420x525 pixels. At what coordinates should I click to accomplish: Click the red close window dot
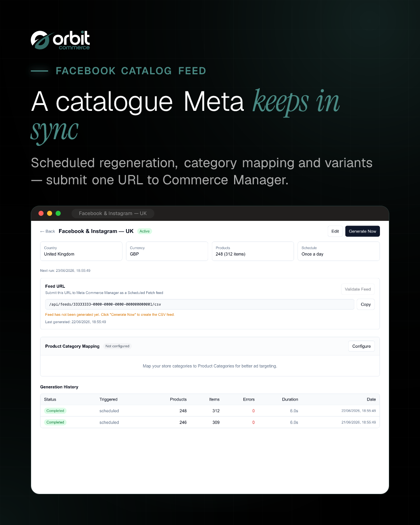pos(41,213)
